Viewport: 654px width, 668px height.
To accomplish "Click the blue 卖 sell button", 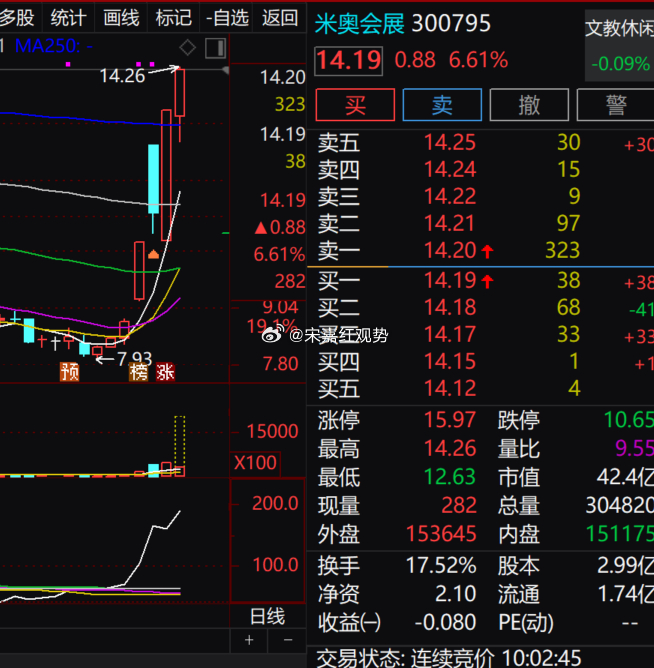I will tap(442, 105).
